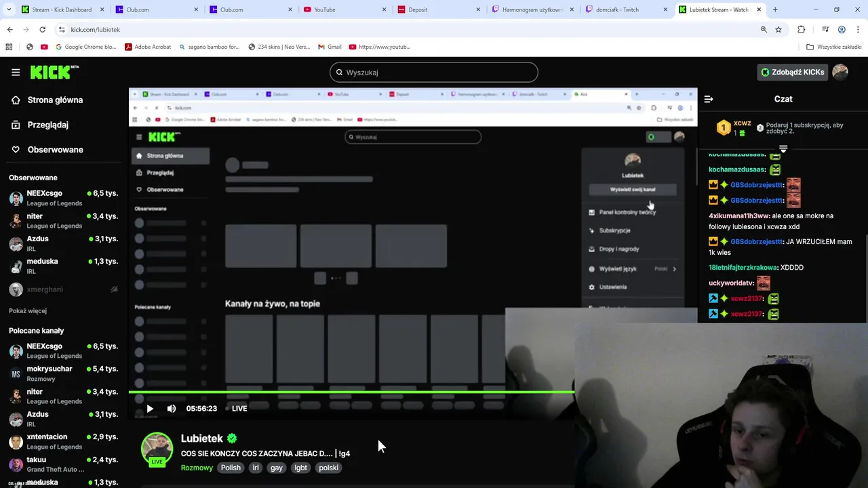This screenshot has width=868, height=488.
Task: Open takuu in Polecane kanały
Action: click(64, 464)
